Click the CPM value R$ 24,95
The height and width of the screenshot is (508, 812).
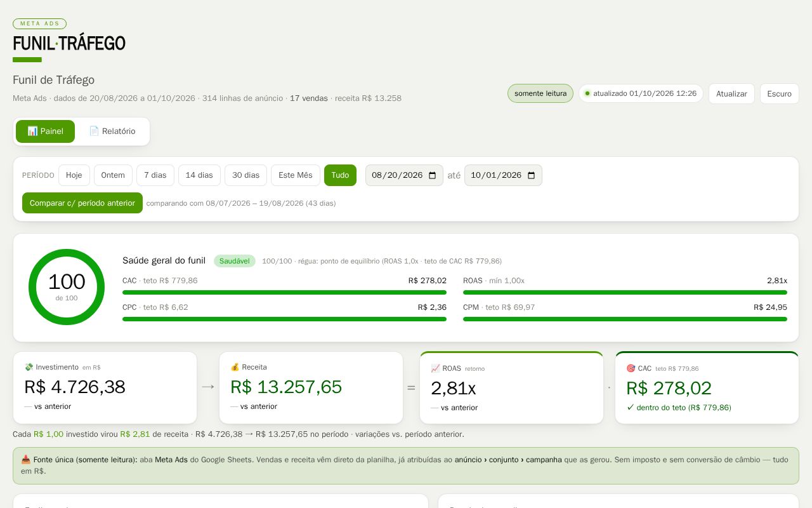(770, 307)
